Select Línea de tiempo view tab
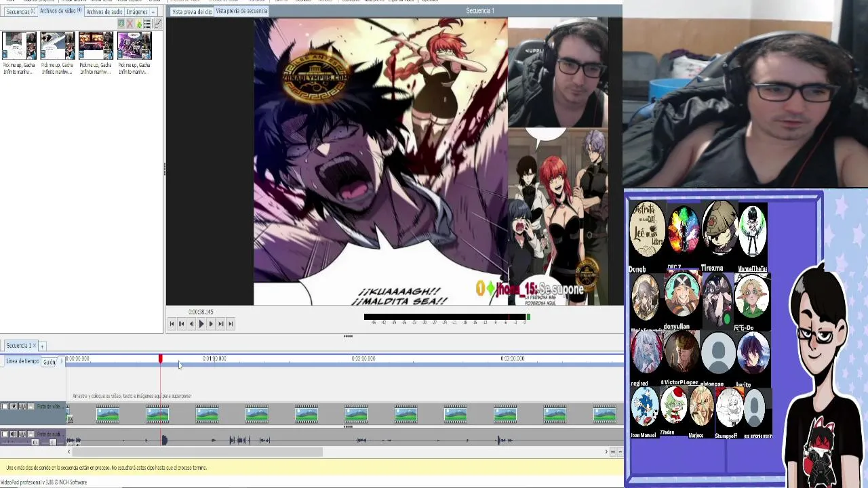868x488 pixels. click(x=22, y=361)
